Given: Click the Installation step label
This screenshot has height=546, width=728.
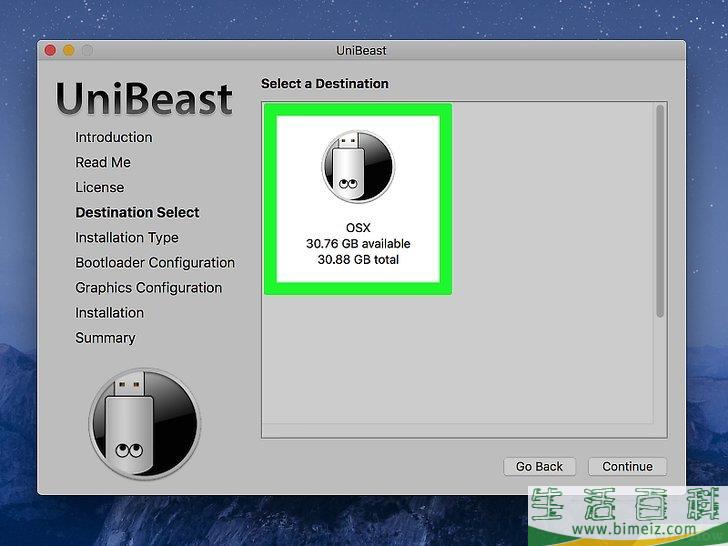Looking at the screenshot, I should click(110, 313).
